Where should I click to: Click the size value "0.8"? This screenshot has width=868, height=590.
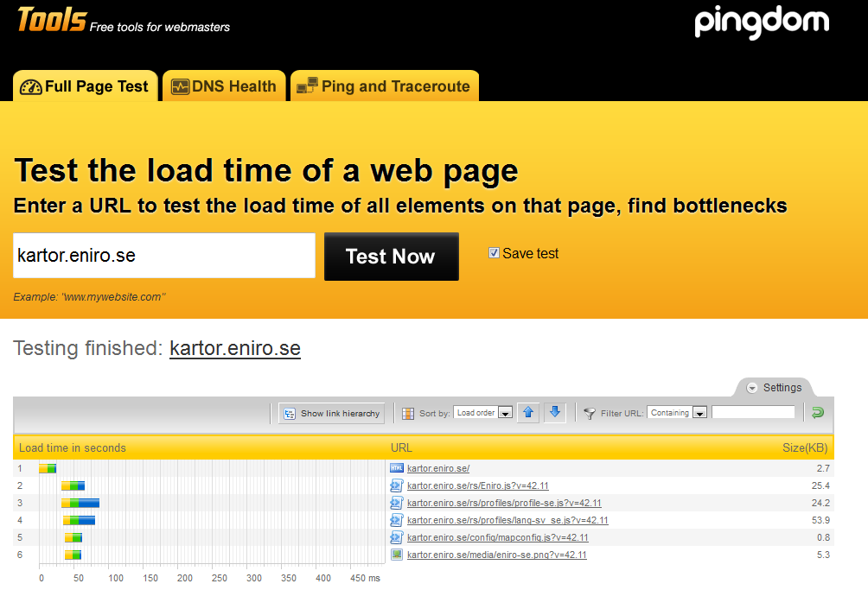[x=823, y=537]
